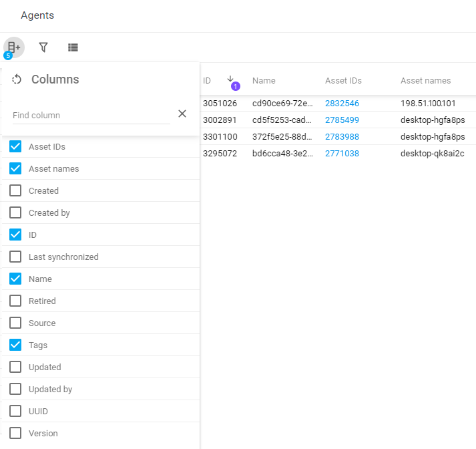Enable the UUID column checkbox
Image resolution: width=476 pixels, height=449 pixels.
15,411
